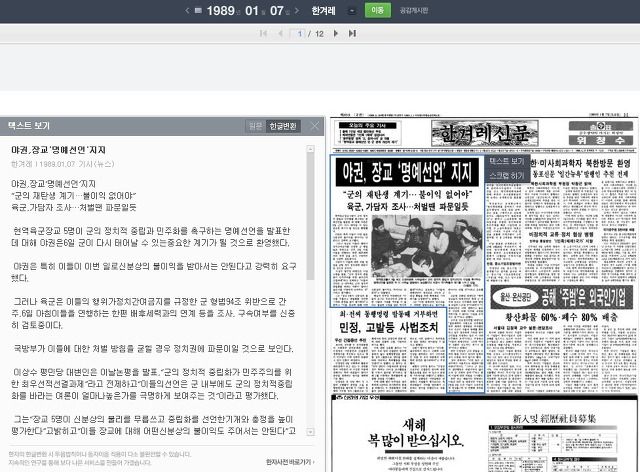Go to the previous date with the left chevron
Viewport: 640px width, 472px height.
[187, 11]
